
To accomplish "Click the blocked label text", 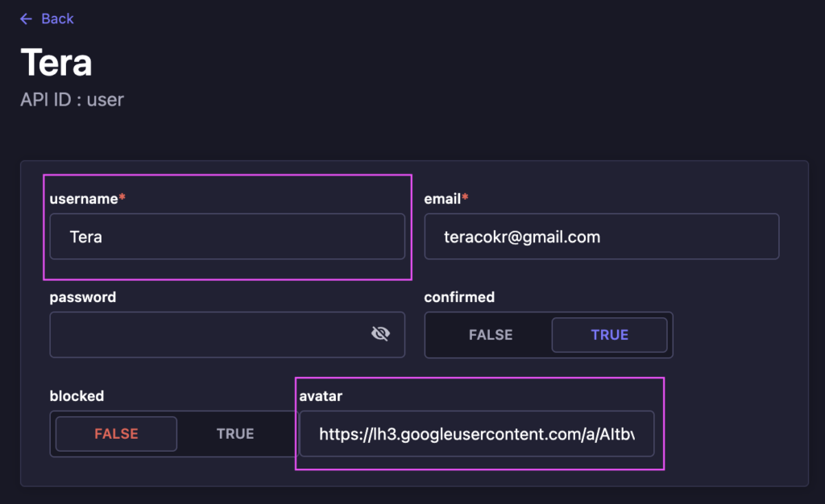I will (x=77, y=396).
